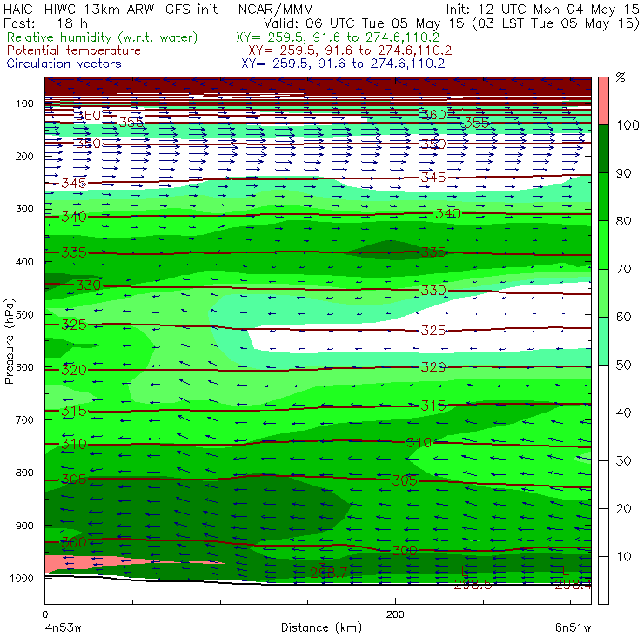Click the 'Distance (km)' axis title

click(x=322, y=627)
